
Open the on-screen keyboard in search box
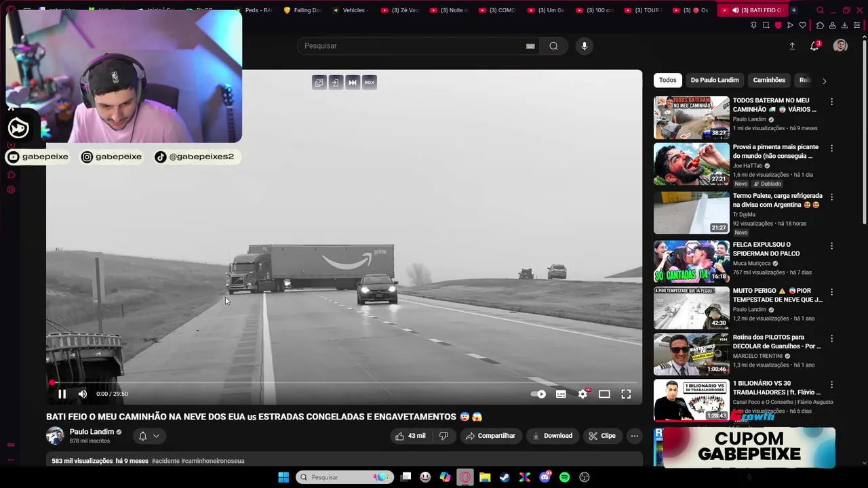click(x=530, y=46)
